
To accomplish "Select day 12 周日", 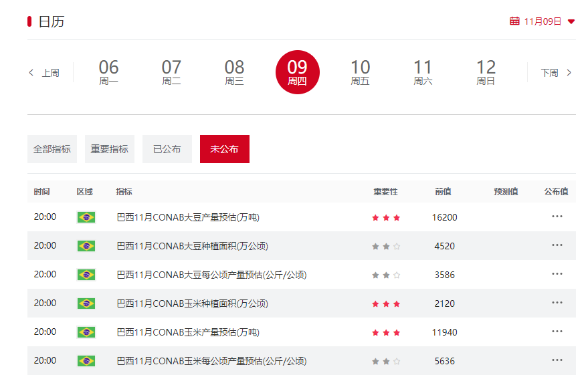I will click(x=486, y=72).
